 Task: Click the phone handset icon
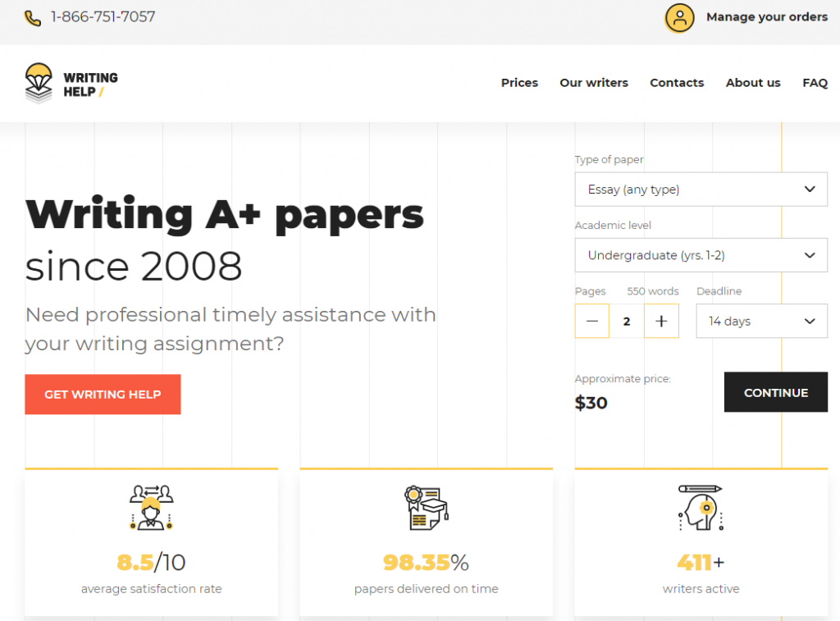point(33,18)
